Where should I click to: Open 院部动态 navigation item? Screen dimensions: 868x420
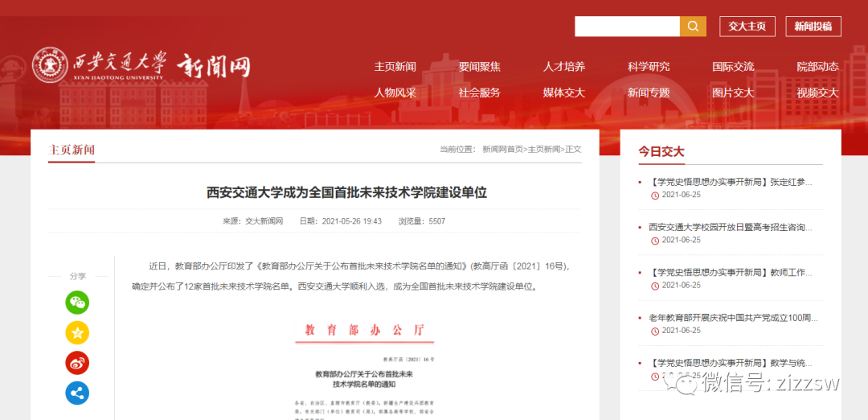point(817,67)
